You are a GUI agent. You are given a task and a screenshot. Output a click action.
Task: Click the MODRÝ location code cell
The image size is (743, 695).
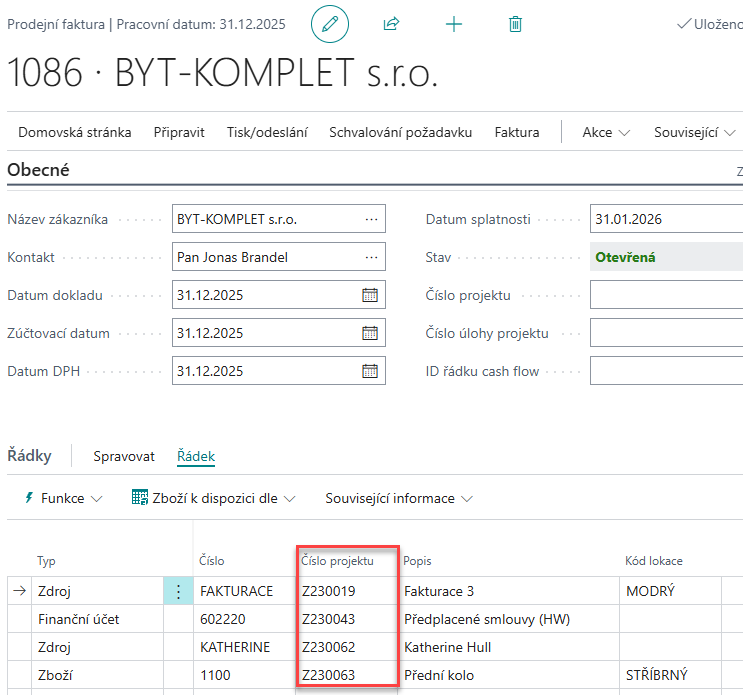point(670,591)
